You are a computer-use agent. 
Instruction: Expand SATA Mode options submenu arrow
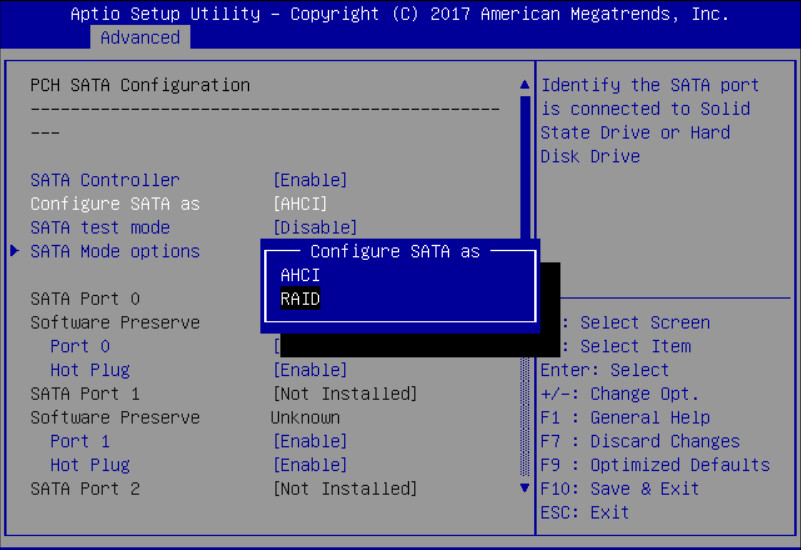click(x=14, y=251)
